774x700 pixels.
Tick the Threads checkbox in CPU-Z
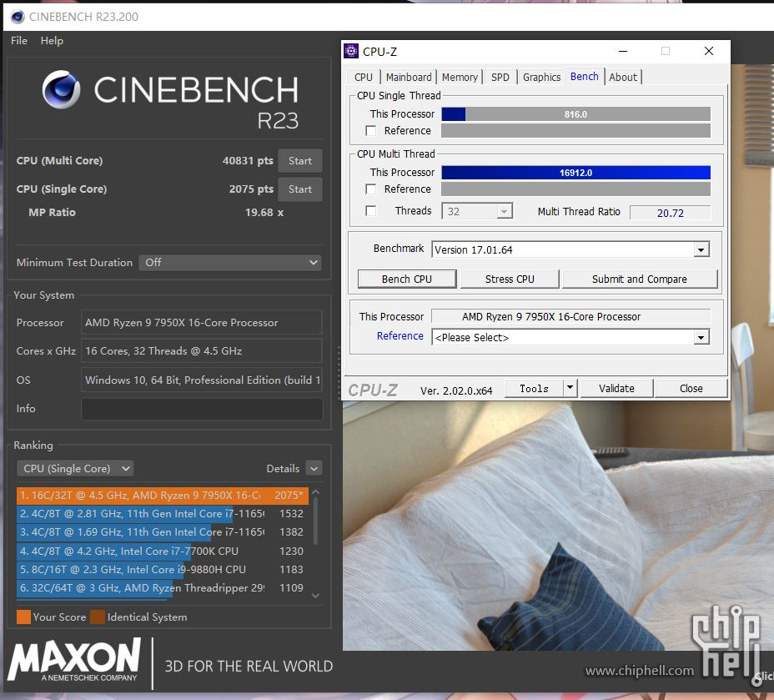pyautogui.click(x=370, y=211)
